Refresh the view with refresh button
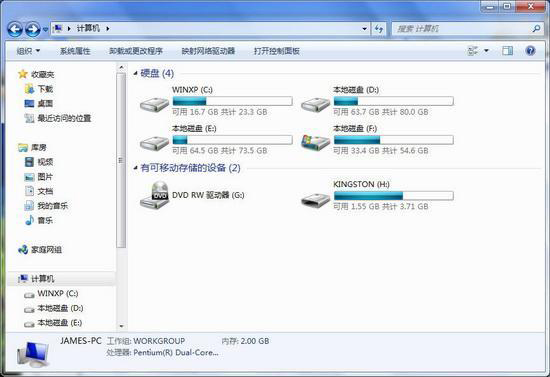 tap(378, 29)
